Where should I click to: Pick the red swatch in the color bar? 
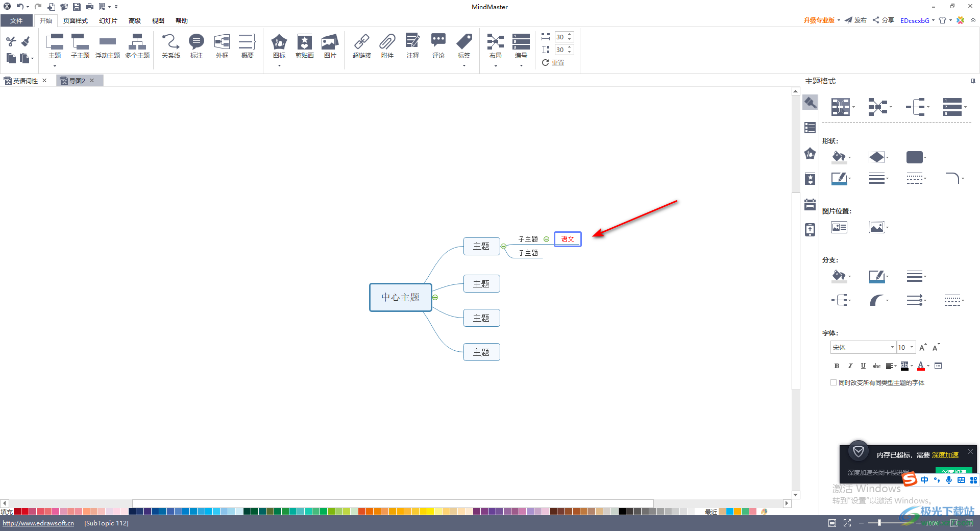click(x=25, y=511)
